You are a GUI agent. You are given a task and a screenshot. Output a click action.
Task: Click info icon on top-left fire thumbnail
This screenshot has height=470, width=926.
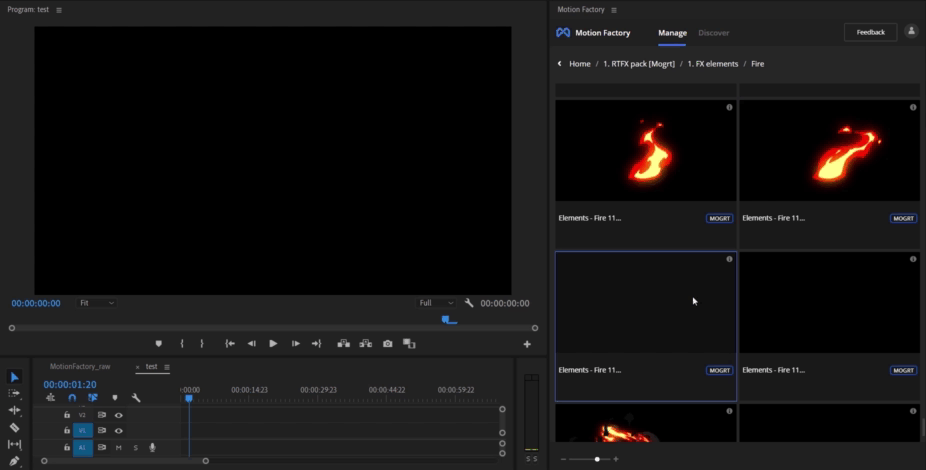tap(729, 107)
